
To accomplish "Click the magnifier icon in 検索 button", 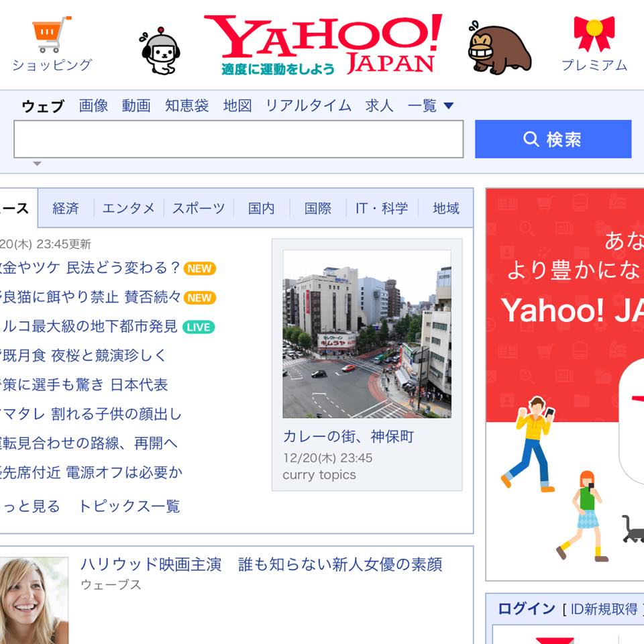I will pyautogui.click(x=531, y=140).
